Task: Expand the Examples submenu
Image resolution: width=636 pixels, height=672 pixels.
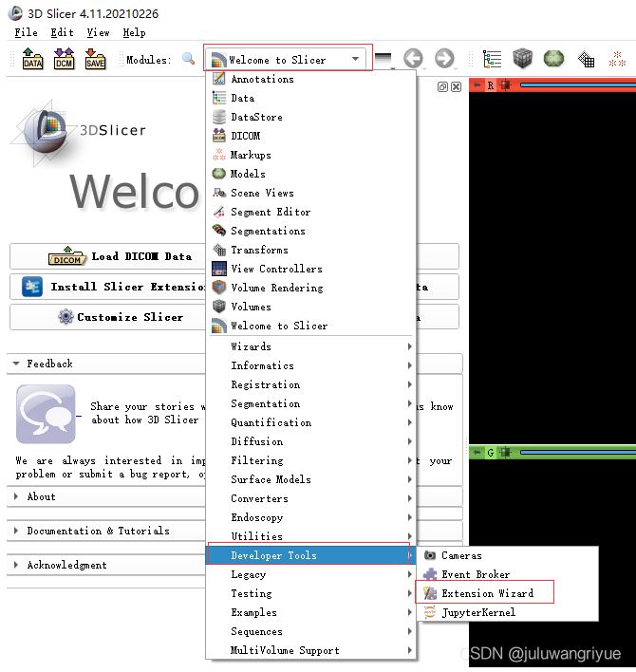Action: tap(310, 612)
